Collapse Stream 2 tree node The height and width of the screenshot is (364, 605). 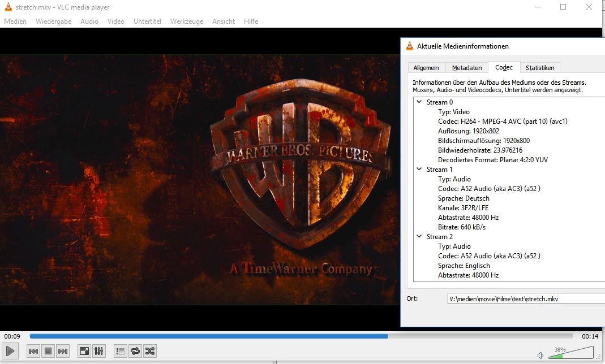(419, 237)
